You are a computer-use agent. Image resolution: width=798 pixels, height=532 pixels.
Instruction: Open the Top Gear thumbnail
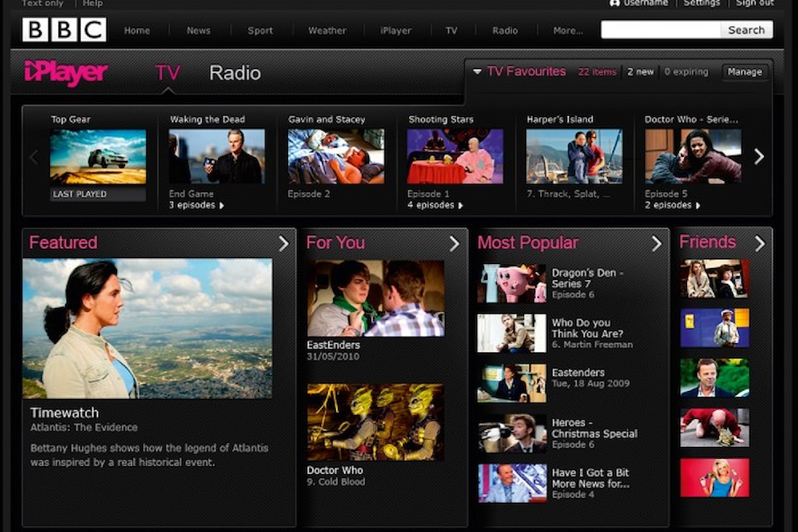click(98, 157)
